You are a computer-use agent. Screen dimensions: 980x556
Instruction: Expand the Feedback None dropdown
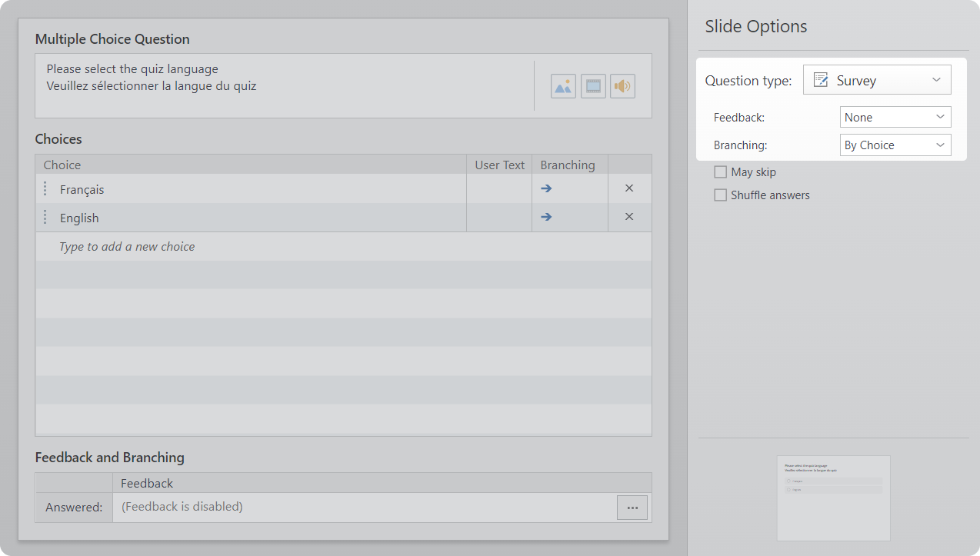pos(895,118)
